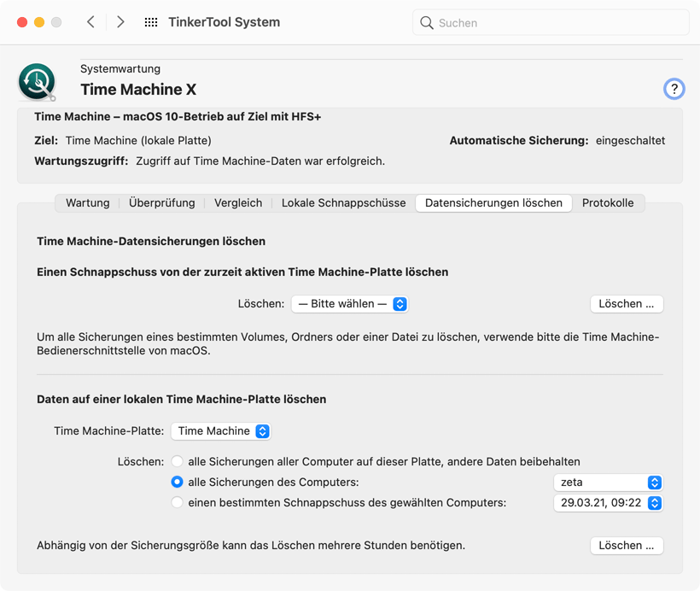Open the 'zeta' computer dropdown
Image resolution: width=700 pixels, height=591 pixels.
click(x=608, y=483)
